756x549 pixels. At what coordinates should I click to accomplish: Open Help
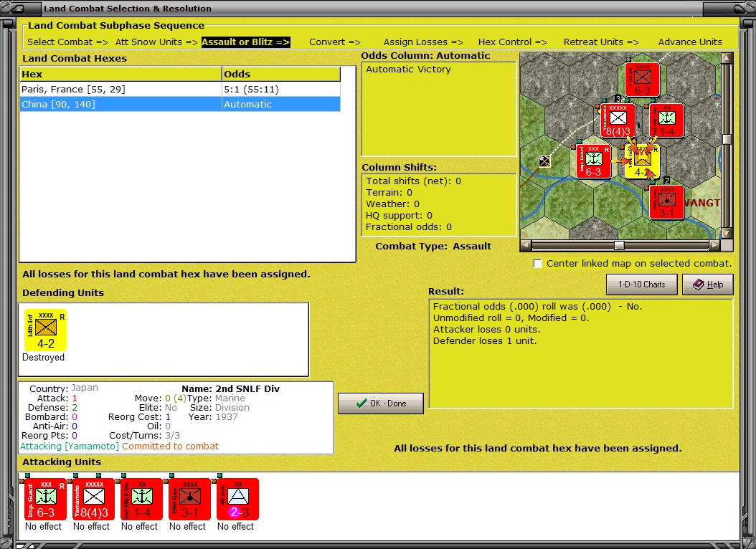708,285
